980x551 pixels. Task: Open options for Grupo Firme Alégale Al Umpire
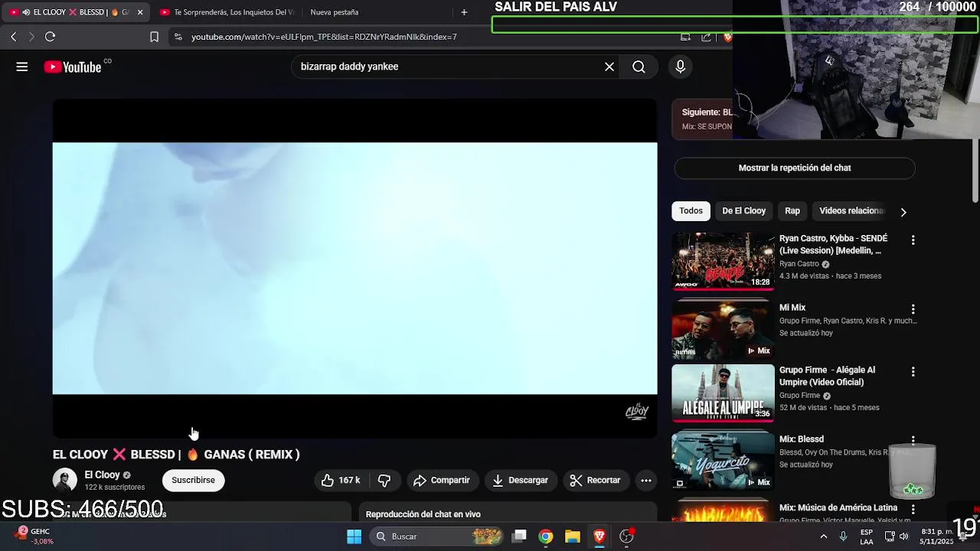913,372
